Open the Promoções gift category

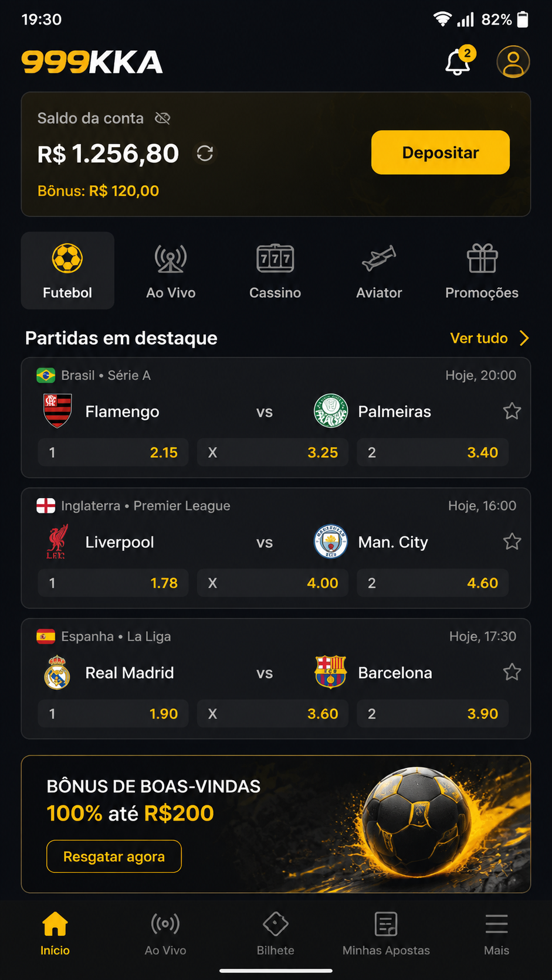(x=482, y=271)
